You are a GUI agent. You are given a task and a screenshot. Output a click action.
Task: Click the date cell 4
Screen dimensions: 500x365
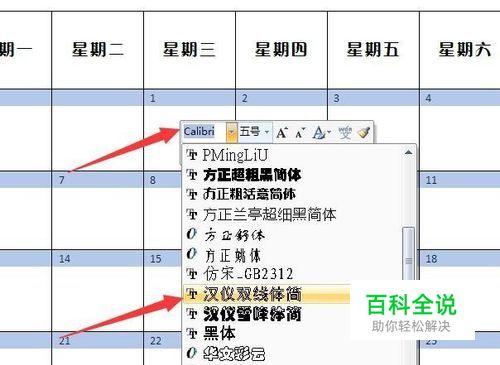[460, 98]
